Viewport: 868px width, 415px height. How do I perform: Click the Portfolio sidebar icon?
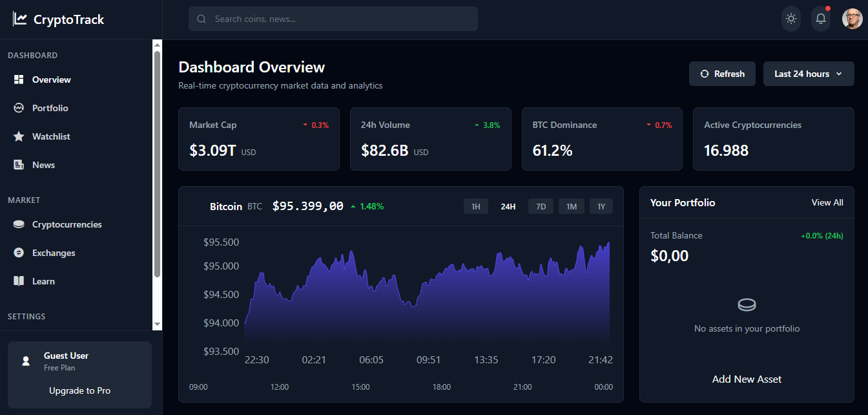[x=19, y=108]
